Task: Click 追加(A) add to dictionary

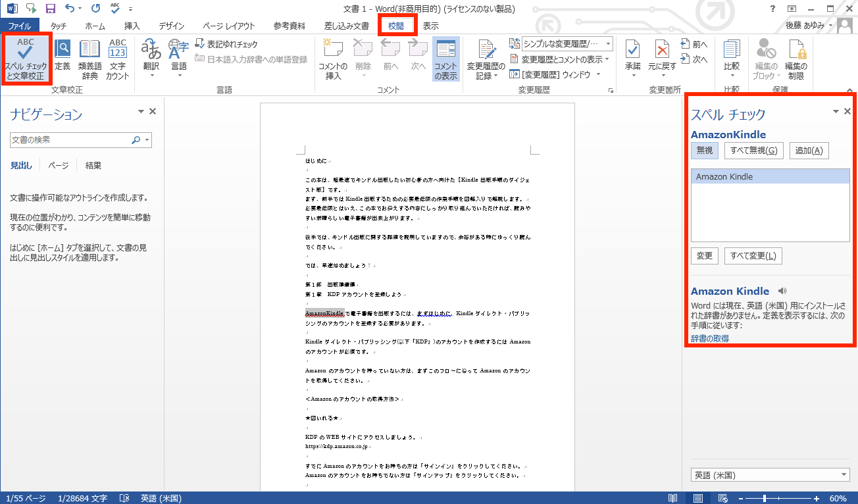Action: click(809, 151)
